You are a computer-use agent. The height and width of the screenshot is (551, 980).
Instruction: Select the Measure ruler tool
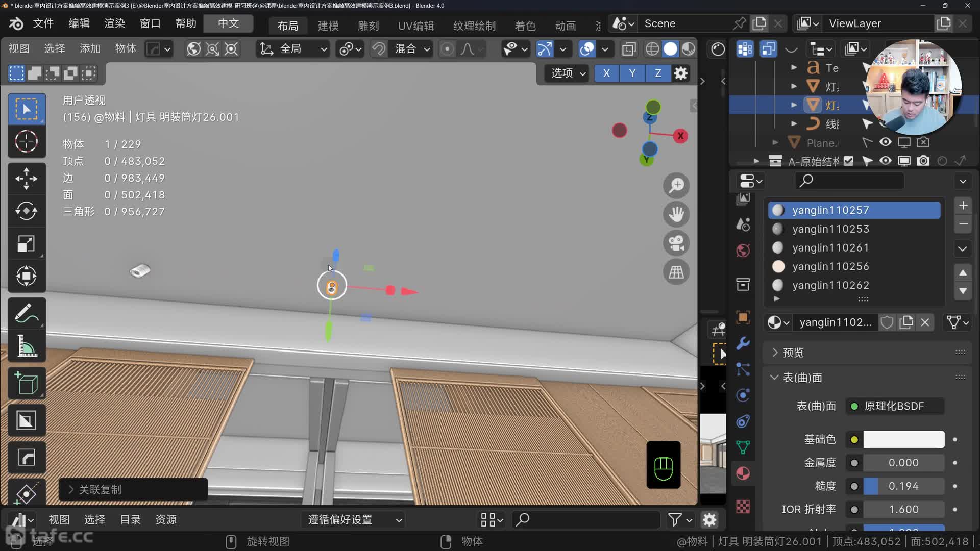click(x=26, y=346)
